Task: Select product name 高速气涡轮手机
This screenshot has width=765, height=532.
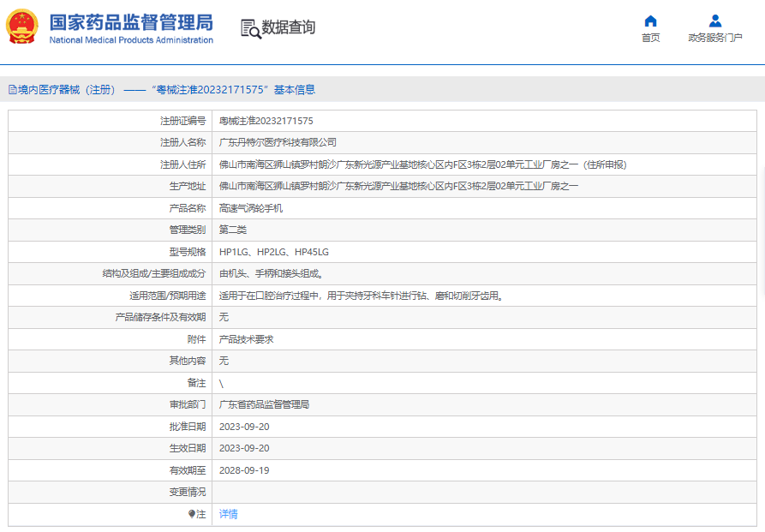Action: point(251,208)
